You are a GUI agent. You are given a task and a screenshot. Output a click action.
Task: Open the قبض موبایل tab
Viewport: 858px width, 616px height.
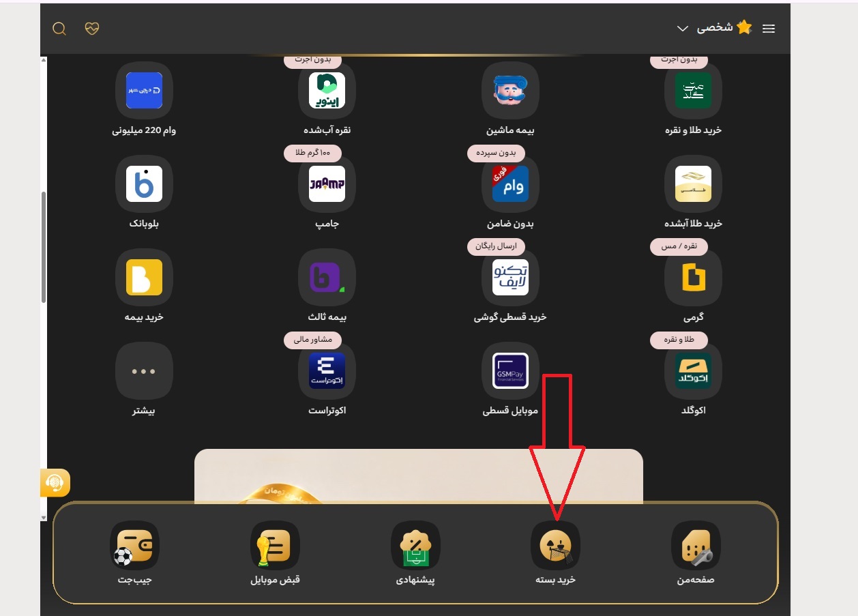pos(275,553)
